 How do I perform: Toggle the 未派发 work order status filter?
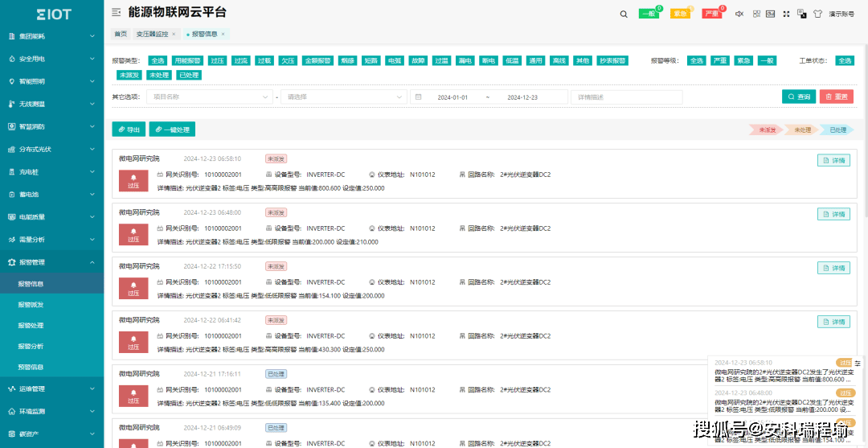tap(129, 75)
